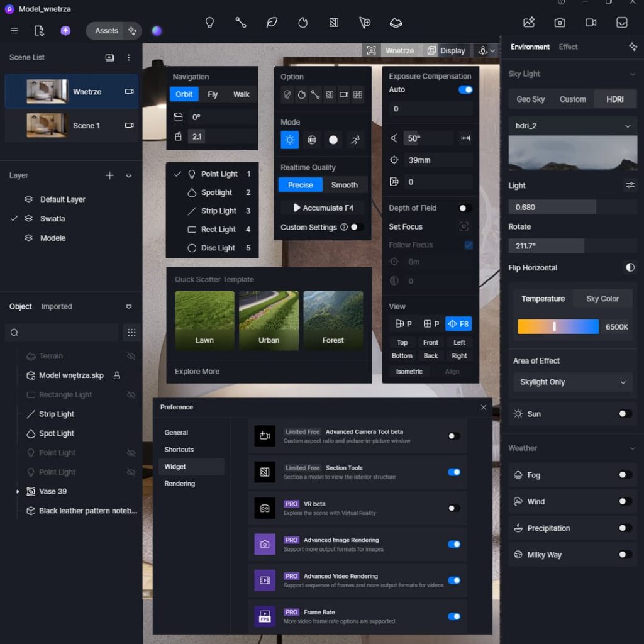This screenshot has height=644, width=644.
Task: Click the Explore More link
Action: tap(197, 372)
